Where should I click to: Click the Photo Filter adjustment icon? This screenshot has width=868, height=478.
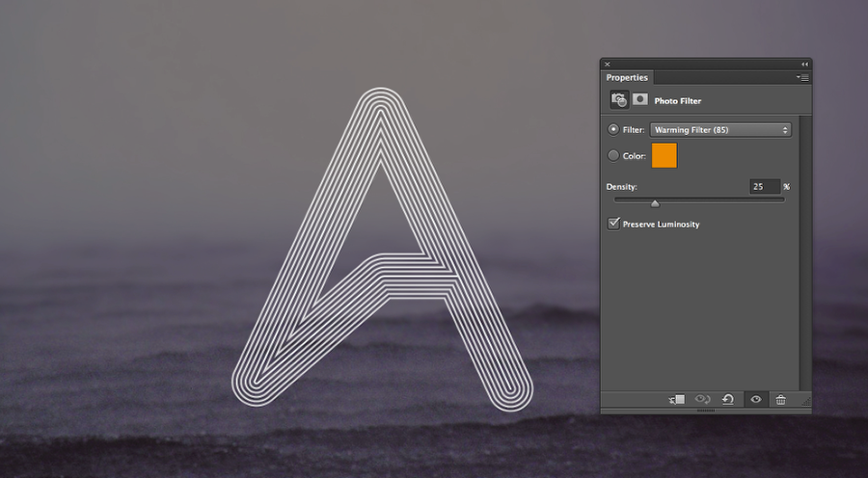point(619,100)
